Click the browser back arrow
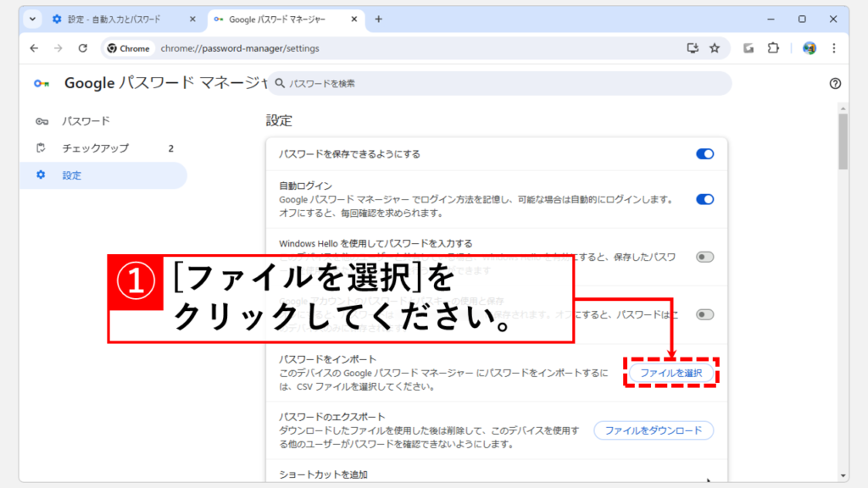The image size is (868, 488). [33, 48]
